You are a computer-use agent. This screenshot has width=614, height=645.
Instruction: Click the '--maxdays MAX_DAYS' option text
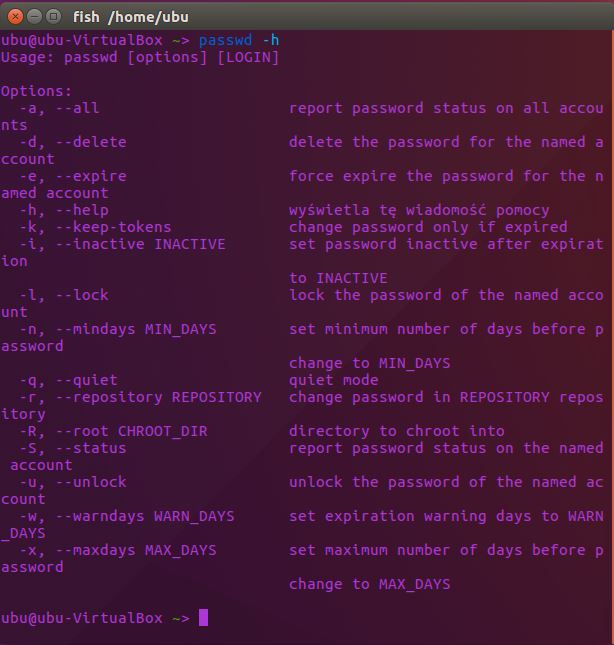pos(135,550)
